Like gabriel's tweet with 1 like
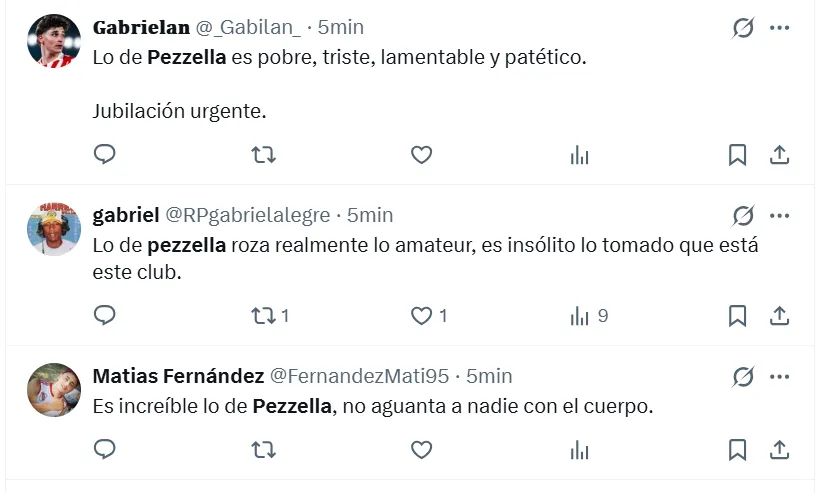 (421, 315)
